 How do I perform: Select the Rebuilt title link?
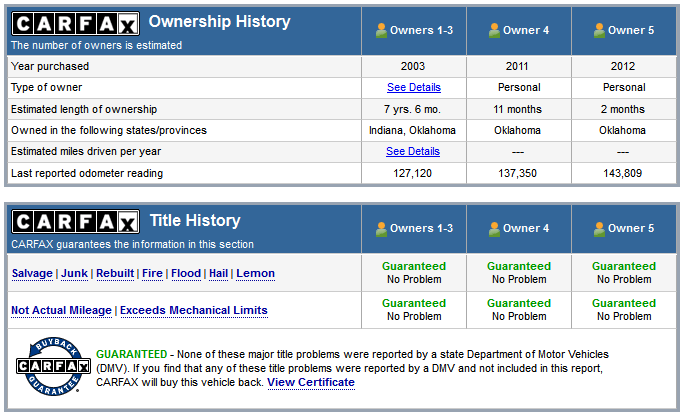coord(115,273)
